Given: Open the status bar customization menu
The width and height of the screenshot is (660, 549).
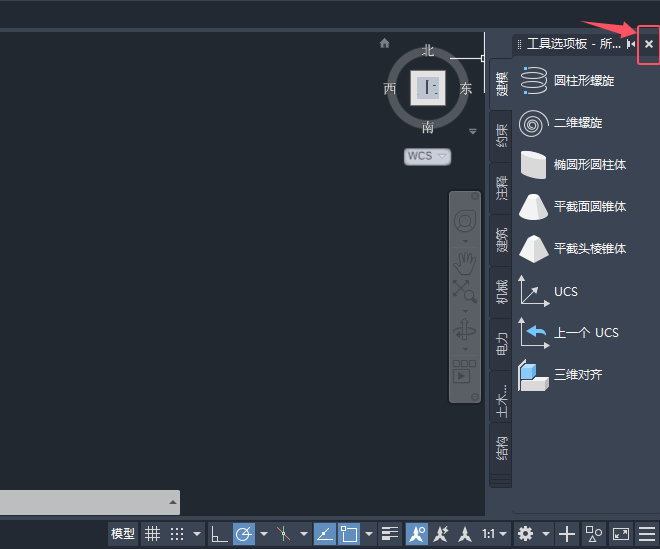Looking at the screenshot, I should pos(647,534).
